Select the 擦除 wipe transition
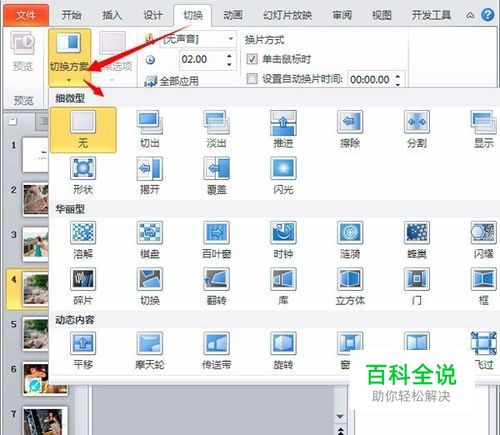This screenshot has height=435, width=500. click(x=350, y=130)
